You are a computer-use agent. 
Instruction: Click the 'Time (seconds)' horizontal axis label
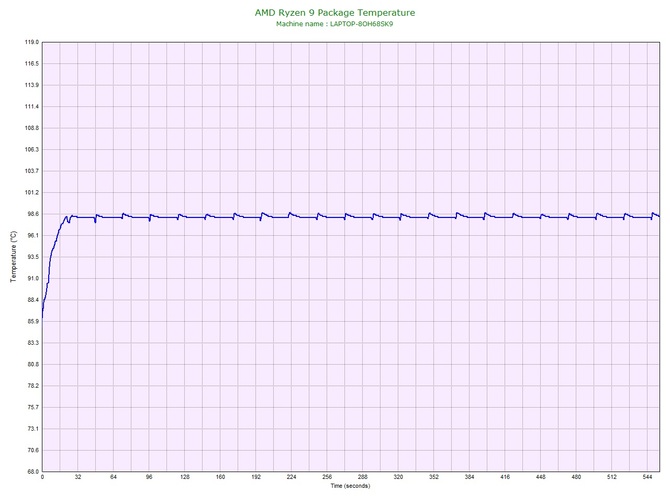[350, 486]
